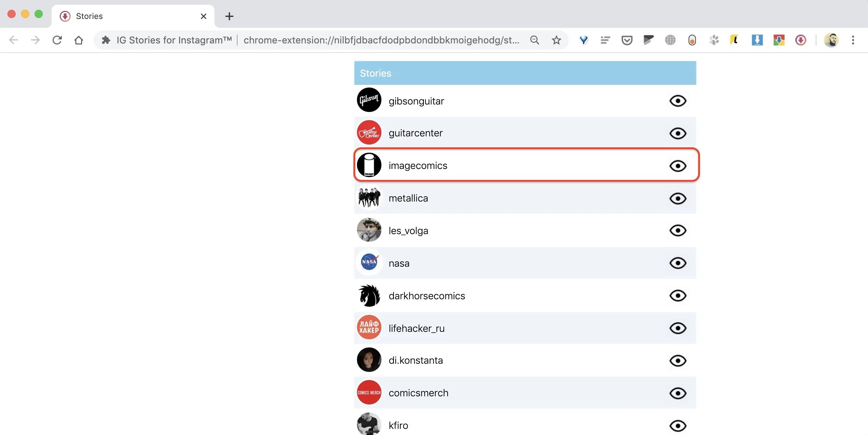868x435 pixels.
Task: Go back in browser history
Action: click(14, 40)
